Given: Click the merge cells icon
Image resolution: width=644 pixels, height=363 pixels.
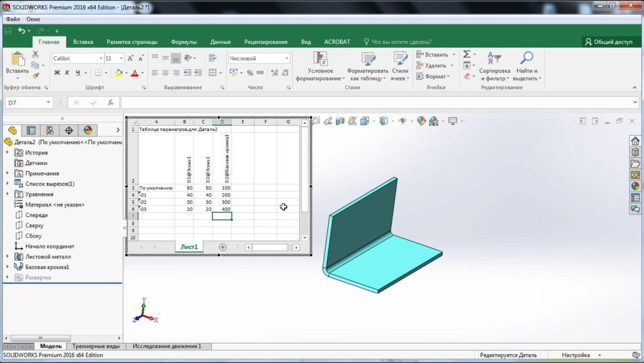Looking at the screenshot, I should [x=213, y=73].
